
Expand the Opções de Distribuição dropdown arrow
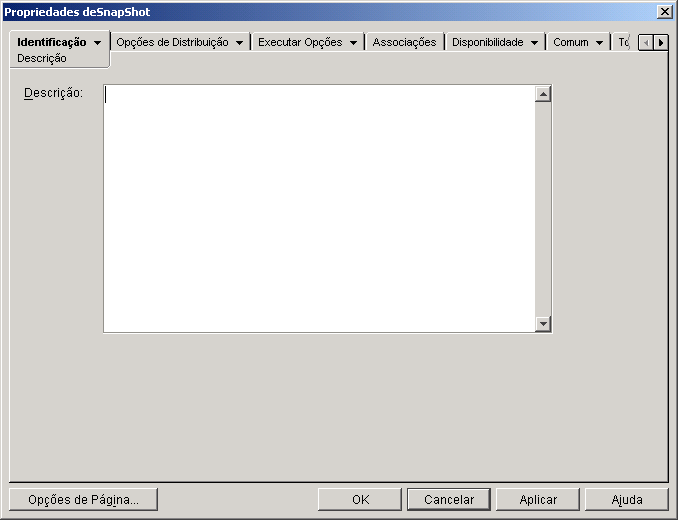240,43
